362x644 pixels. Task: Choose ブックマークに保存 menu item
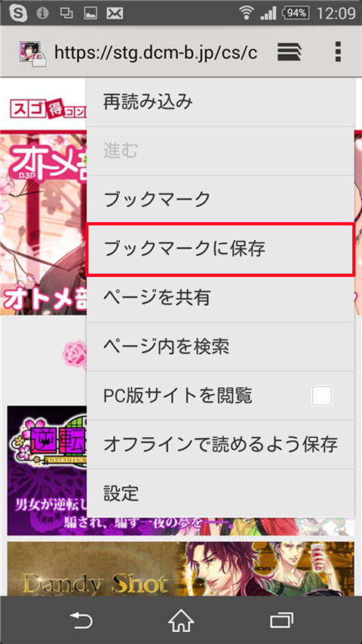(221, 249)
